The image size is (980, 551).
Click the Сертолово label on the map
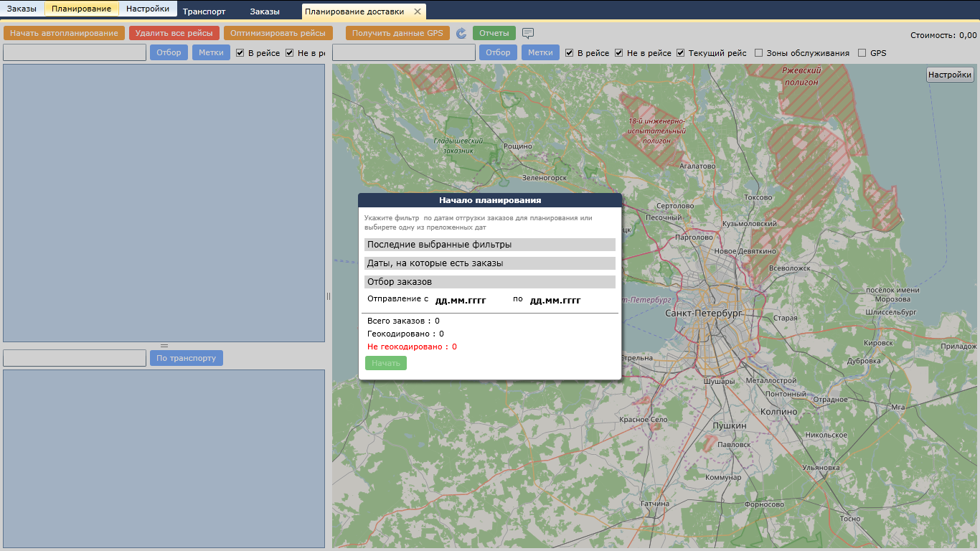[675, 206]
